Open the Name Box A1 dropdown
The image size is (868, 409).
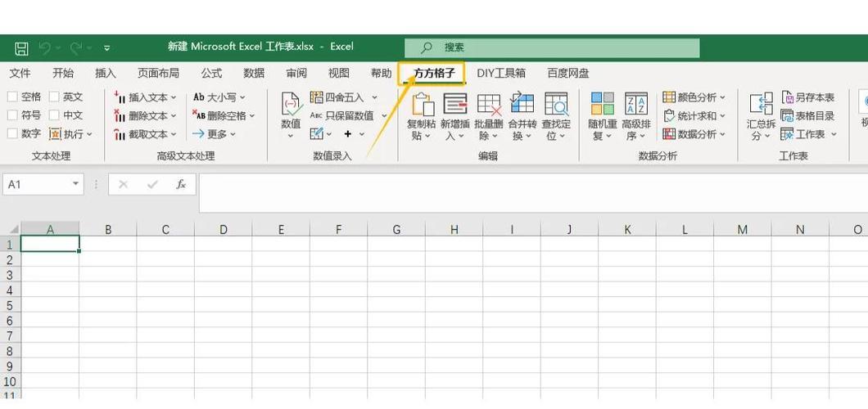pos(75,184)
